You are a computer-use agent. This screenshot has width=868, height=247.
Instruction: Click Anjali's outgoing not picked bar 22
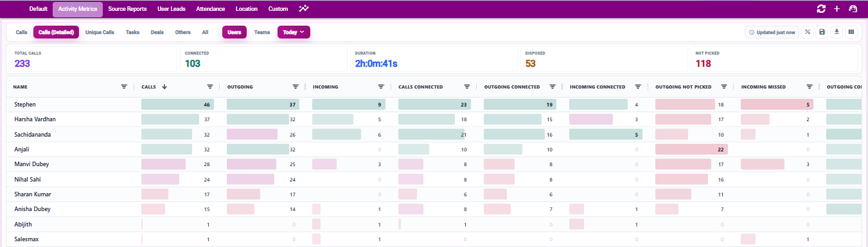(x=691, y=149)
